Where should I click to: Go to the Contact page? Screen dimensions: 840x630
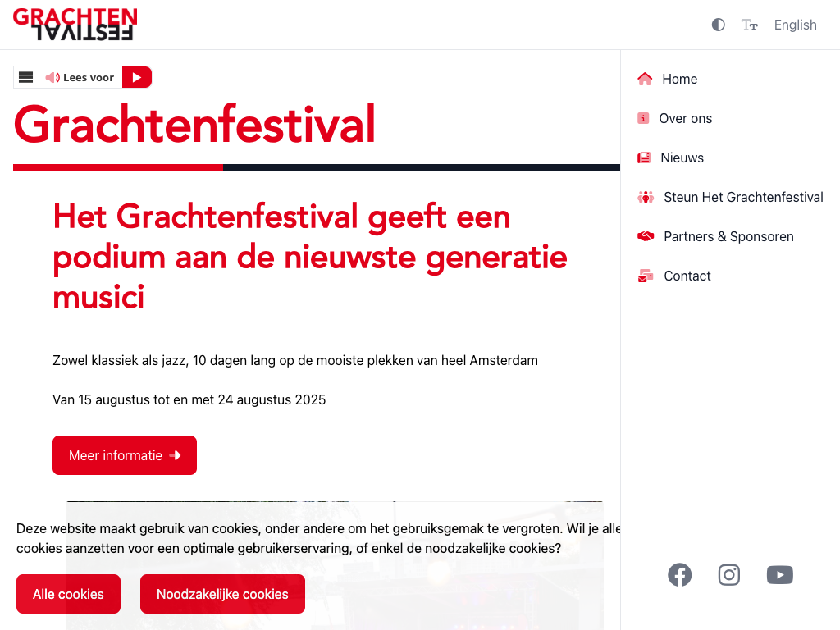click(687, 276)
